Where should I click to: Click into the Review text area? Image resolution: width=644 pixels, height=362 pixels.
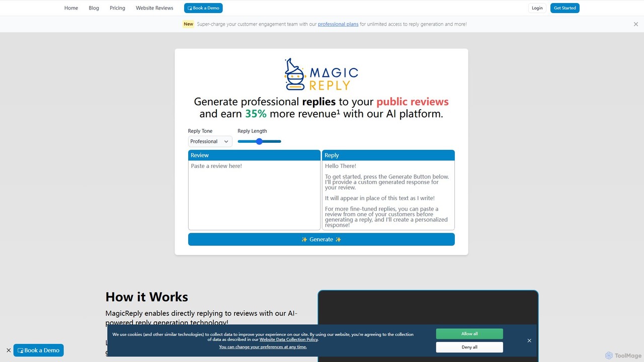click(x=254, y=195)
